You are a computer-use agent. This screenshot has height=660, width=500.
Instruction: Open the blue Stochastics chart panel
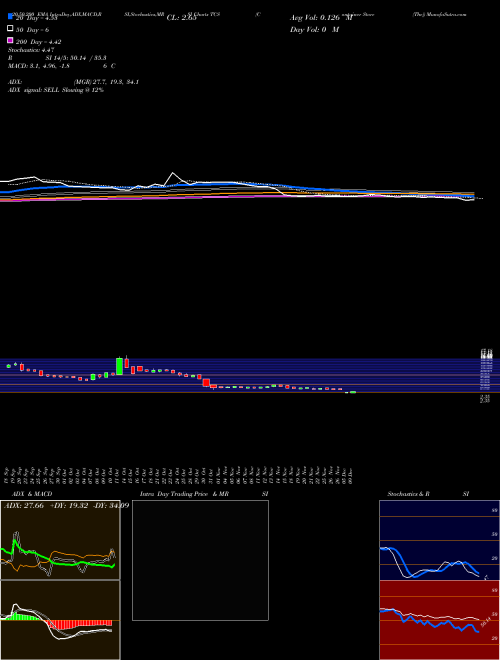[x=439, y=540]
